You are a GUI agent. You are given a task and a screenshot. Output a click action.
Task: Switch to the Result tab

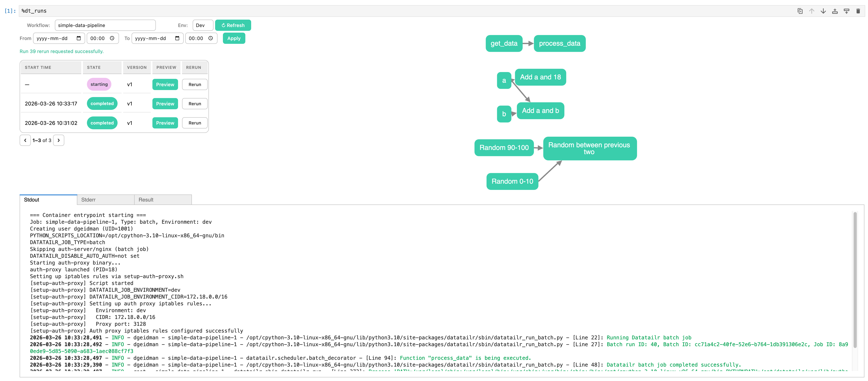(x=146, y=199)
